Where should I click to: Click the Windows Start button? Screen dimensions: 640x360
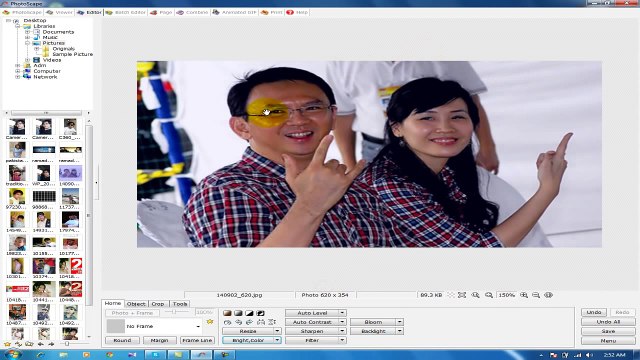(12, 354)
